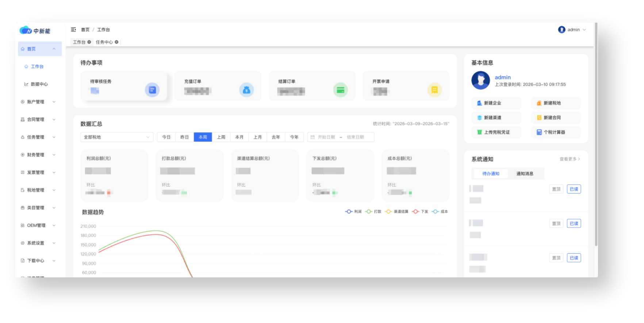Viewport: 644px width, 323px height.
Task: Open the admin user dropdown arrow
Action: 584,30
